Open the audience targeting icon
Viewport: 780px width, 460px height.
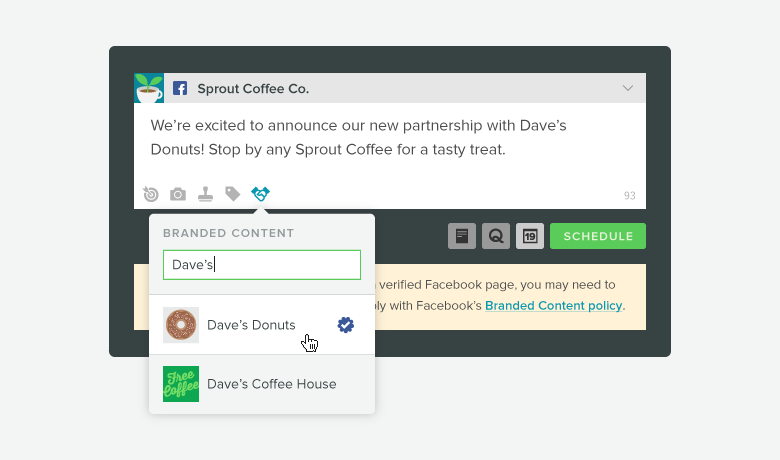click(x=151, y=194)
